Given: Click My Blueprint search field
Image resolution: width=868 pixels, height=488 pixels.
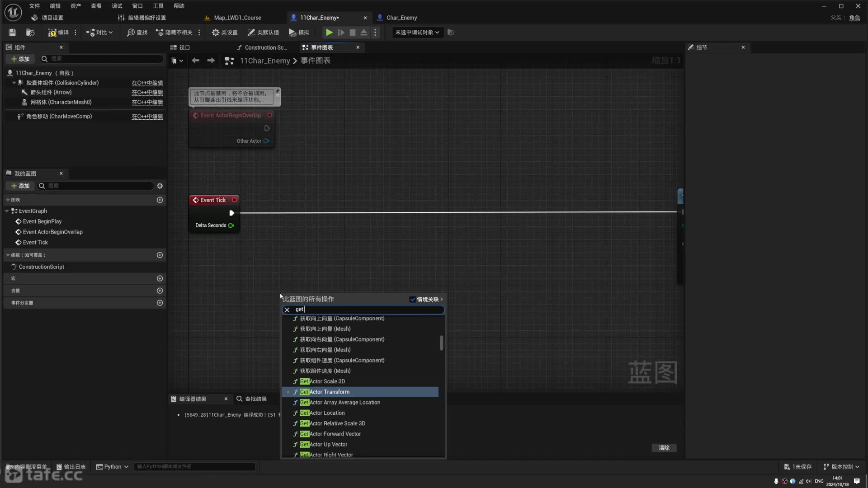Looking at the screenshot, I should click(x=96, y=186).
